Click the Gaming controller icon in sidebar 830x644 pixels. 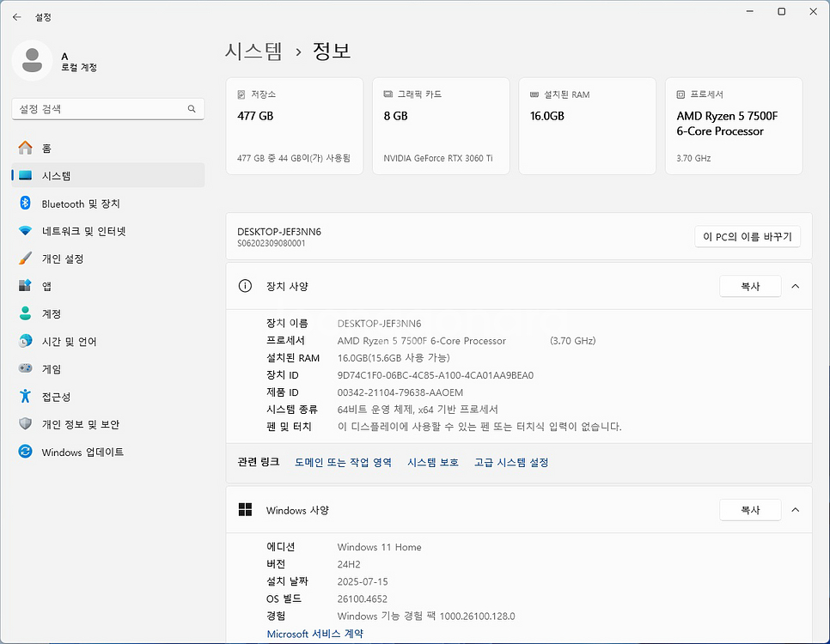(25, 368)
